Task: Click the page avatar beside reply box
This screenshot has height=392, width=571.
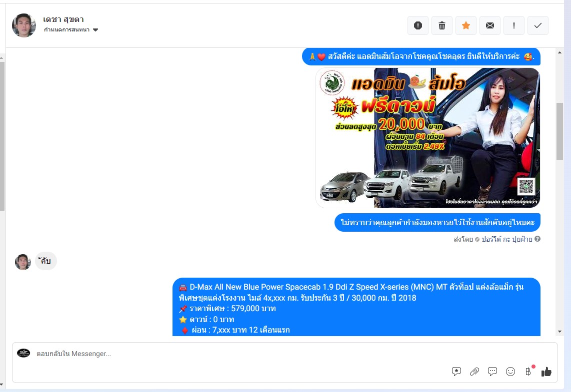Action: [23, 353]
